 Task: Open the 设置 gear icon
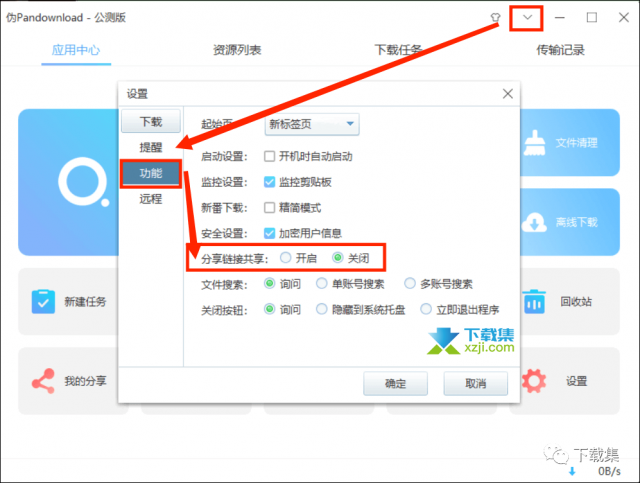[534, 381]
